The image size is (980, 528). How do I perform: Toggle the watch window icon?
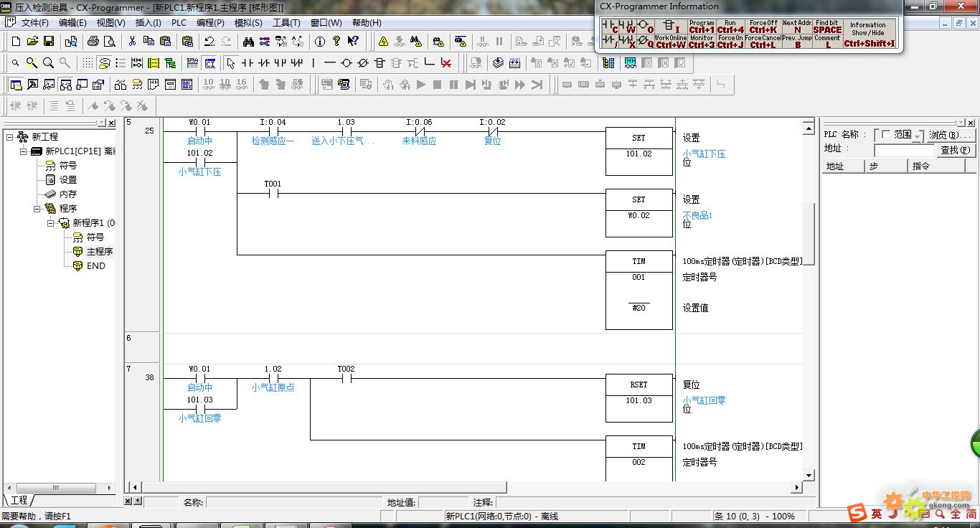click(49, 85)
